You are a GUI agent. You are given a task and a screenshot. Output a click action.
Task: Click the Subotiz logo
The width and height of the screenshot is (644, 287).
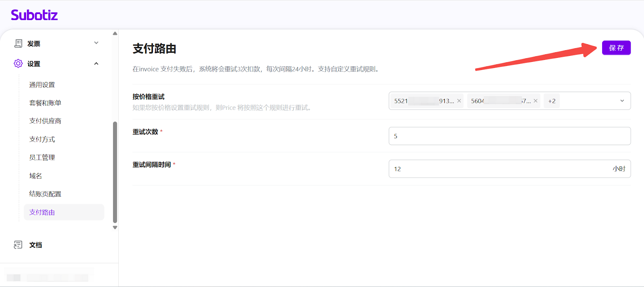(34, 15)
